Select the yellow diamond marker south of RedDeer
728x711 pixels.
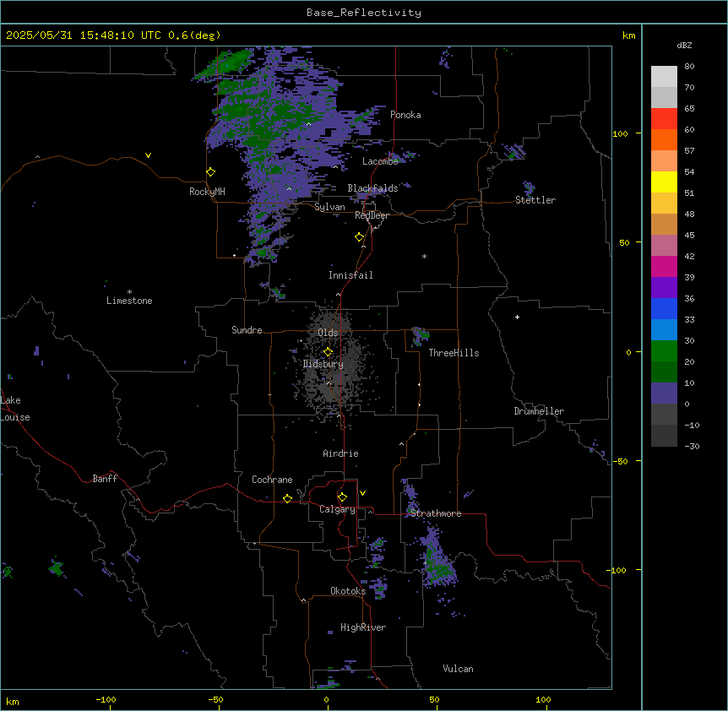[360, 237]
